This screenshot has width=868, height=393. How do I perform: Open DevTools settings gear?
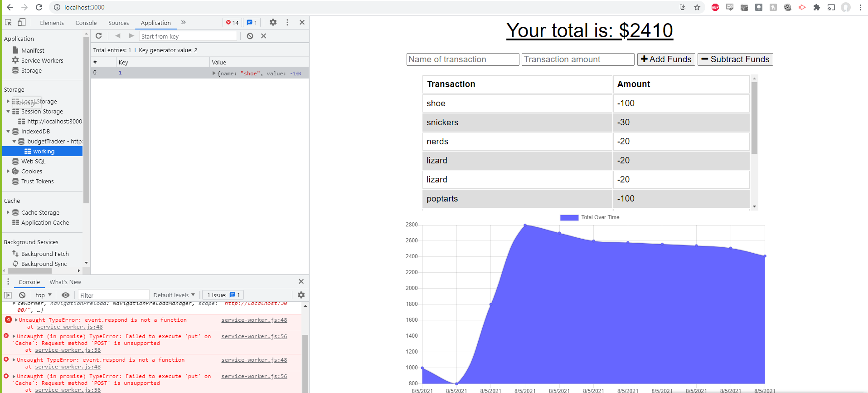coord(273,22)
